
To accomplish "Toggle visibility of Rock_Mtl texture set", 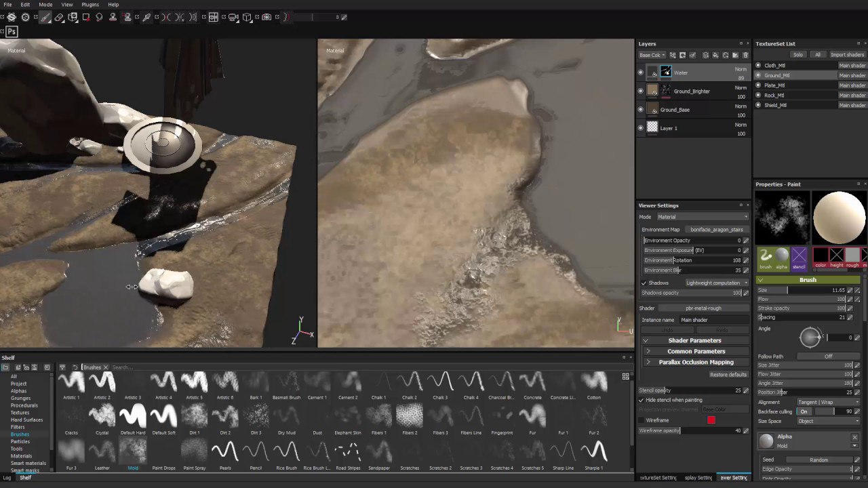I will click(758, 96).
